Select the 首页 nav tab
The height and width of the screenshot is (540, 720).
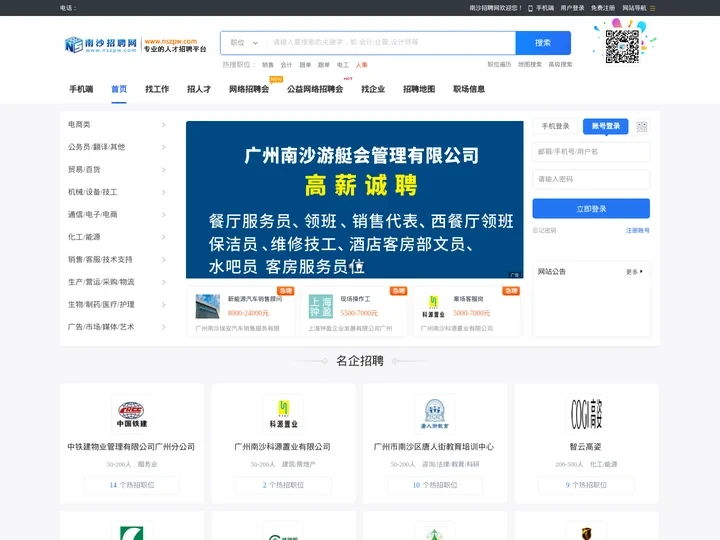click(119, 89)
